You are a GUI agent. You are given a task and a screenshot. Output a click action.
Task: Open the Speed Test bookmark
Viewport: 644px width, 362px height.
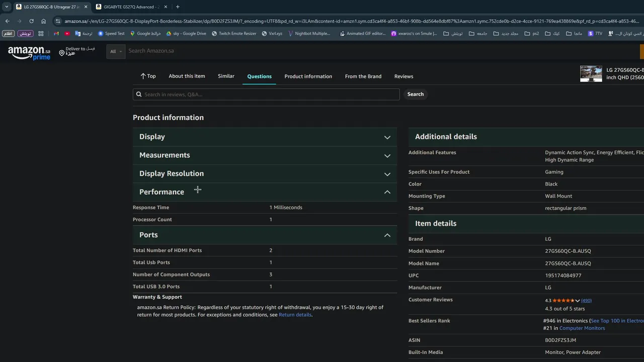[111, 34]
